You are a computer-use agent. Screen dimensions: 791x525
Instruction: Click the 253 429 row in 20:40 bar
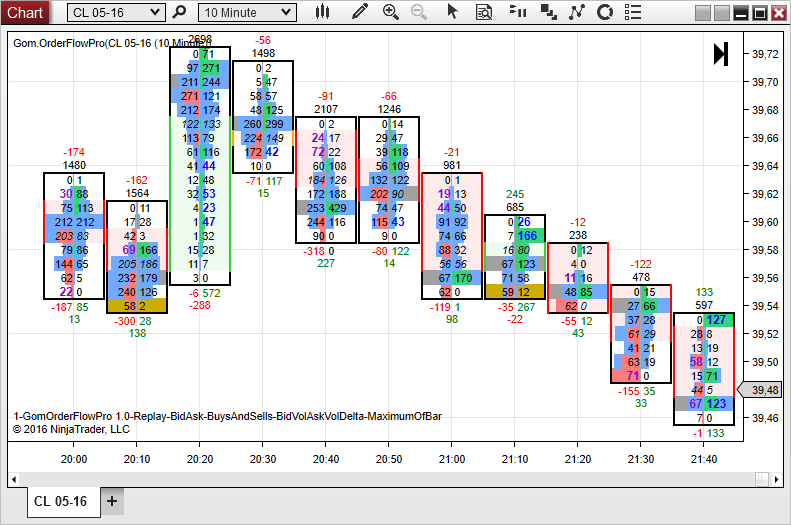coord(326,208)
